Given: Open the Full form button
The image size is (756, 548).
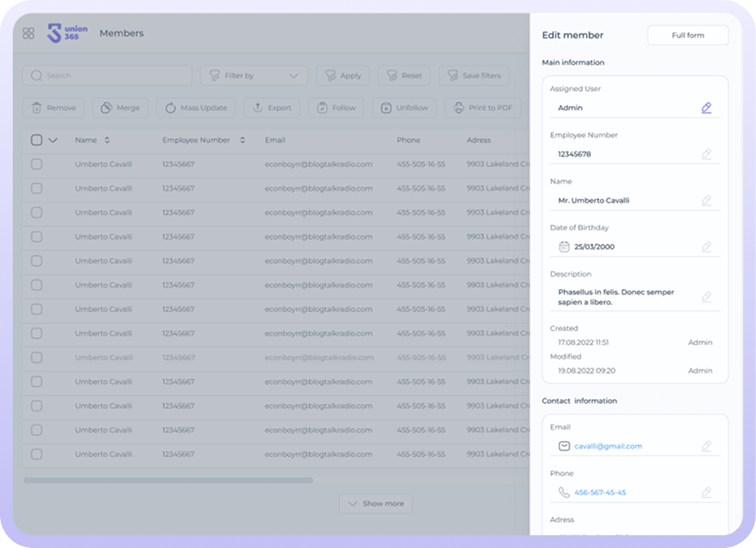Looking at the screenshot, I should 687,36.
